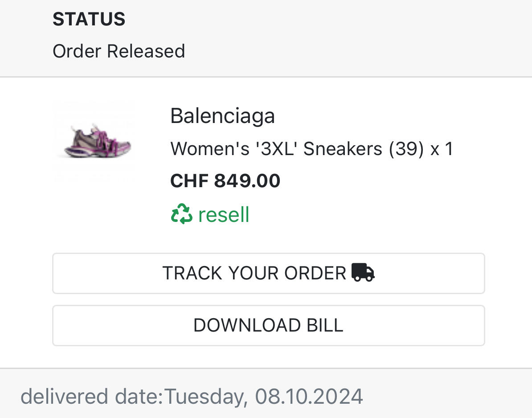Image resolution: width=532 pixels, height=418 pixels.
Task: Click the Order Released status text
Action: (119, 51)
